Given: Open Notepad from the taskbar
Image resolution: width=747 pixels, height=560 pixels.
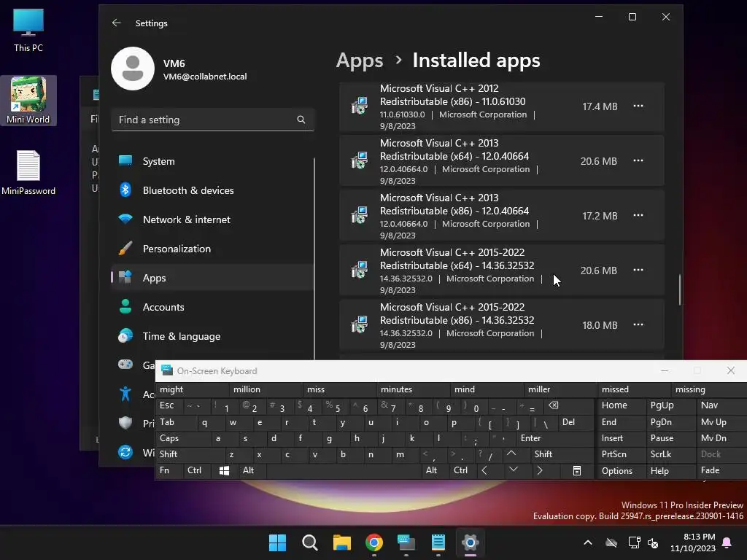Looking at the screenshot, I should (438, 542).
